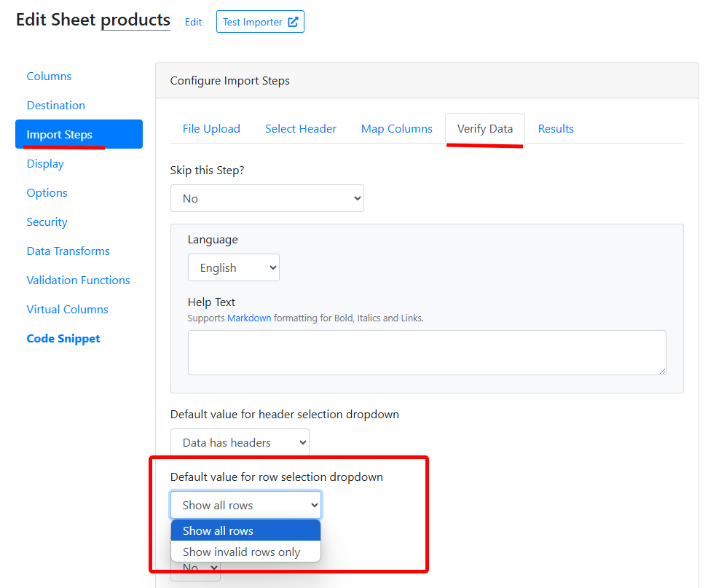Open the Language dropdown set to English
The width and height of the screenshot is (716, 588).
coord(234,267)
